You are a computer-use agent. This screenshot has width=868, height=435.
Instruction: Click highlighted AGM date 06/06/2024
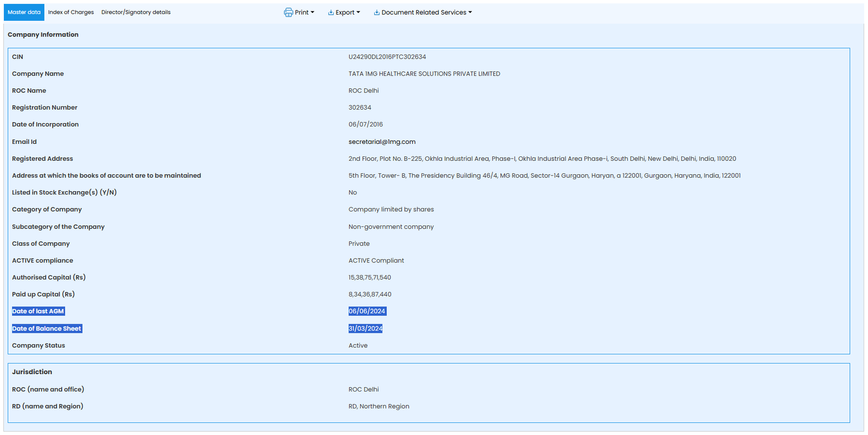point(367,311)
